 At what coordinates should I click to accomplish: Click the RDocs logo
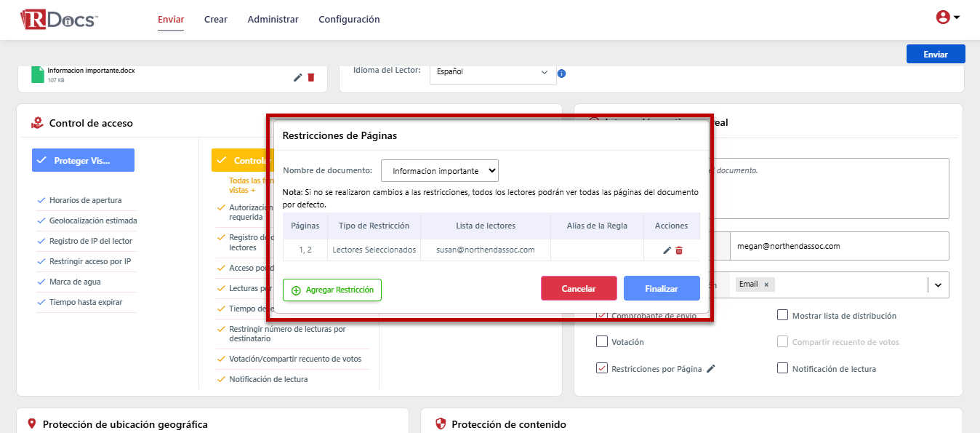point(59,20)
